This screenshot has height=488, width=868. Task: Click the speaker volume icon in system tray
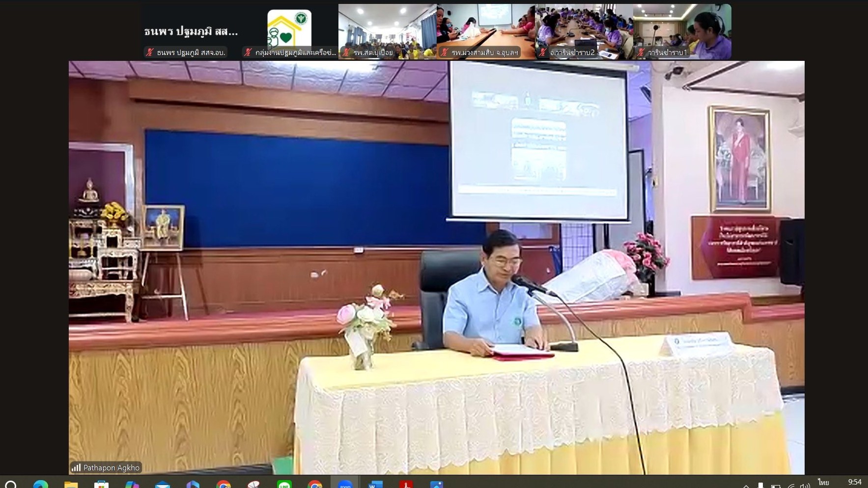pos(804,486)
